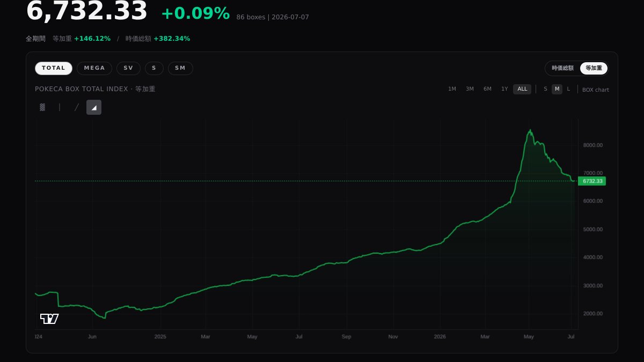Viewport: 644px width, 362px height.
Task: Switch to the SV index tab
Action: coord(128,68)
